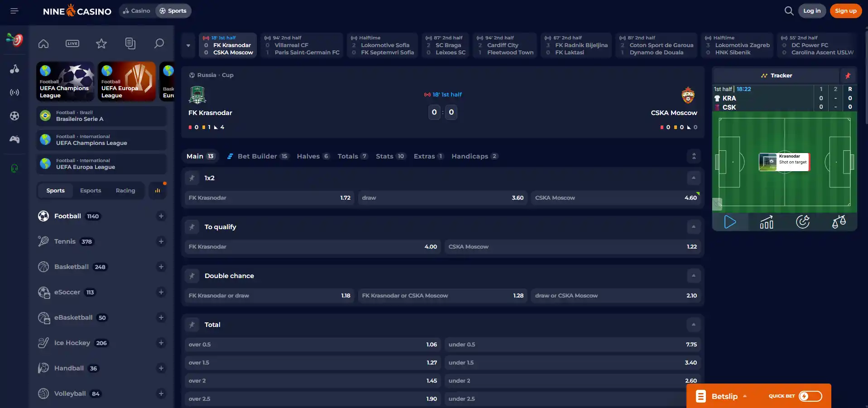The image size is (868, 408).
Task: Toggle the Quick Bet switch
Action: coord(810,396)
